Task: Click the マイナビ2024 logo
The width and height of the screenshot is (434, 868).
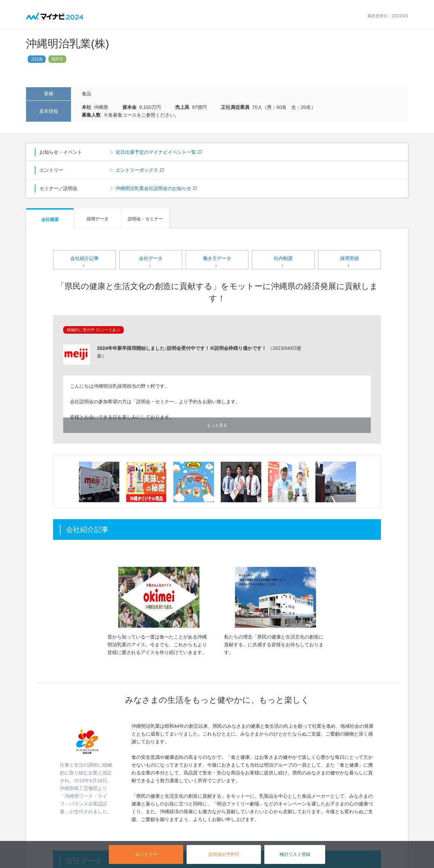Action: (55, 17)
